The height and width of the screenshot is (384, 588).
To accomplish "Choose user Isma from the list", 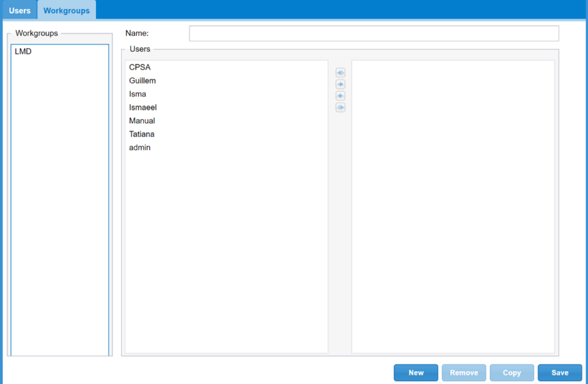I will click(226, 94).
